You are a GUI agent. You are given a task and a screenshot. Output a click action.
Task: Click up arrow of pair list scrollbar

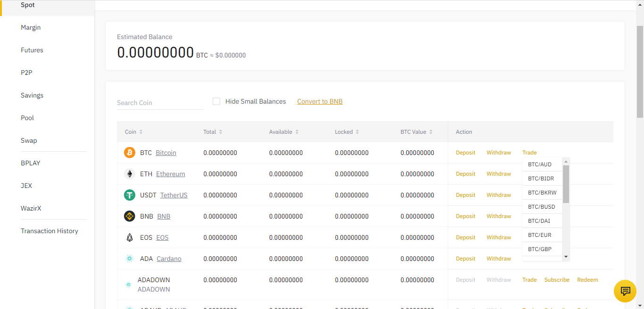[566, 161]
